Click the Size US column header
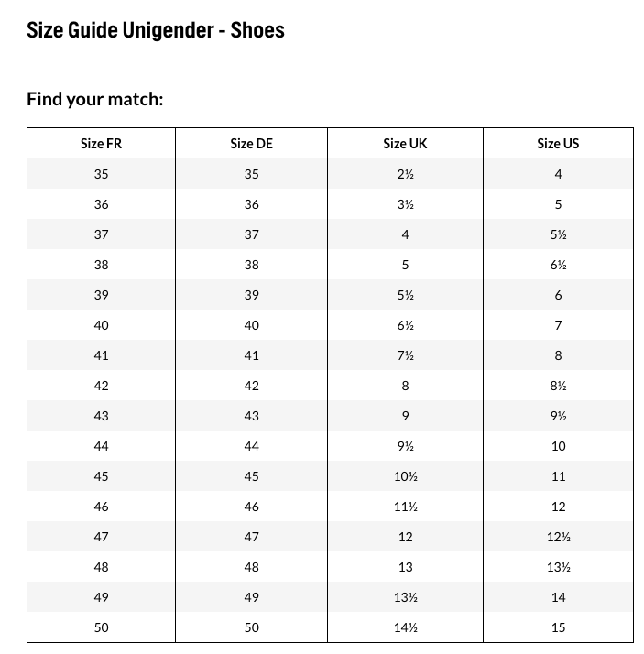Image resolution: width=644 pixels, height=654 pixels. (558, 144)
